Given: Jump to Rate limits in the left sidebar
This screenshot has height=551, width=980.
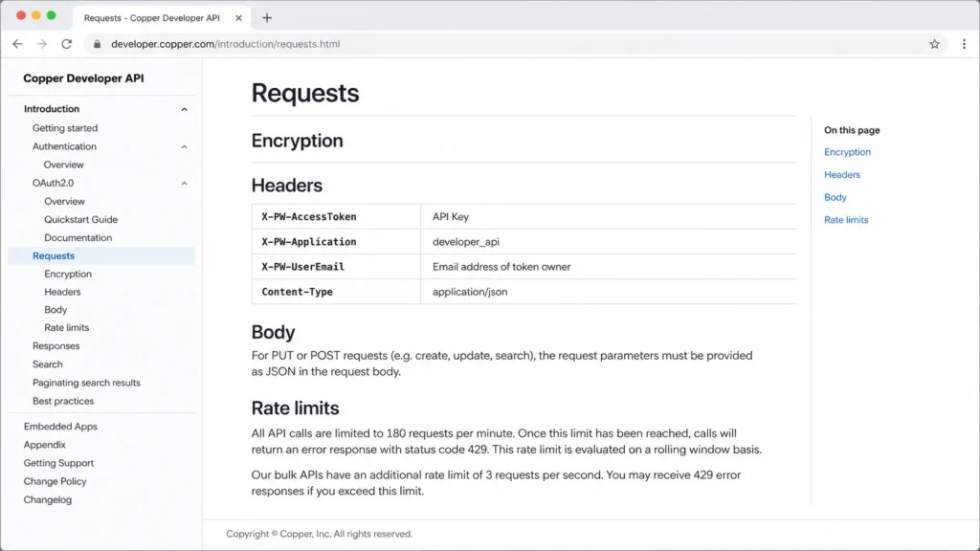Looking at the screenshot, I should (67, 327).
